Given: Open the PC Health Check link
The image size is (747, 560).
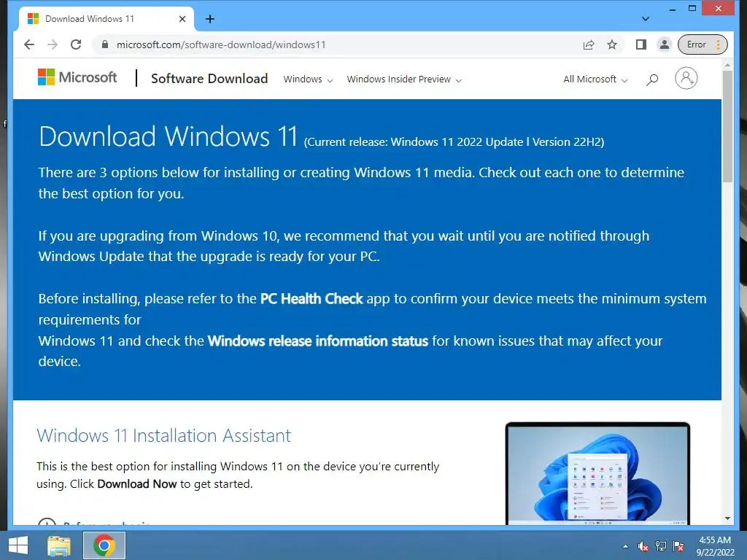Looking at the screenshot, I should click(311, 298).
